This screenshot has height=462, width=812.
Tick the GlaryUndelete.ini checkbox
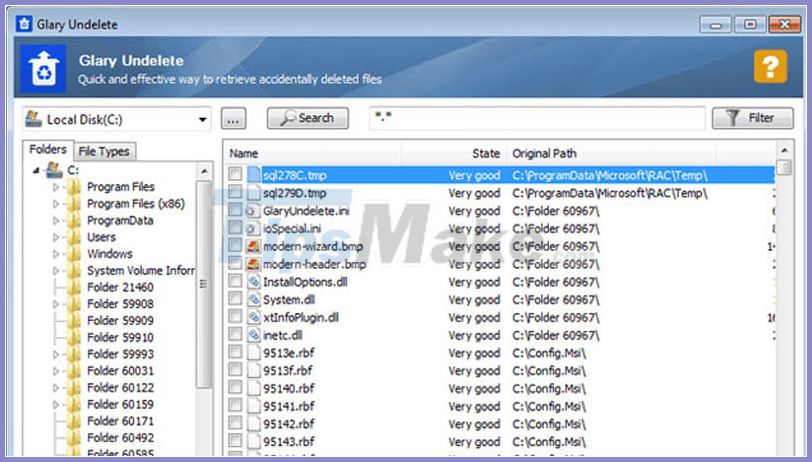[235, 210]
